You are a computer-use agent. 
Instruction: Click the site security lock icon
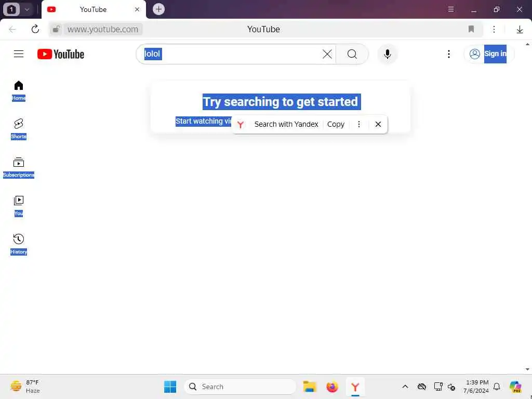pos(56,29)
